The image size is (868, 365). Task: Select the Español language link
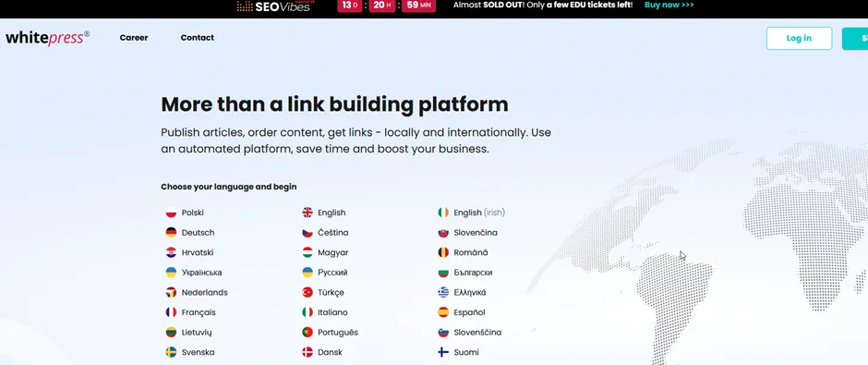[469, 312]
